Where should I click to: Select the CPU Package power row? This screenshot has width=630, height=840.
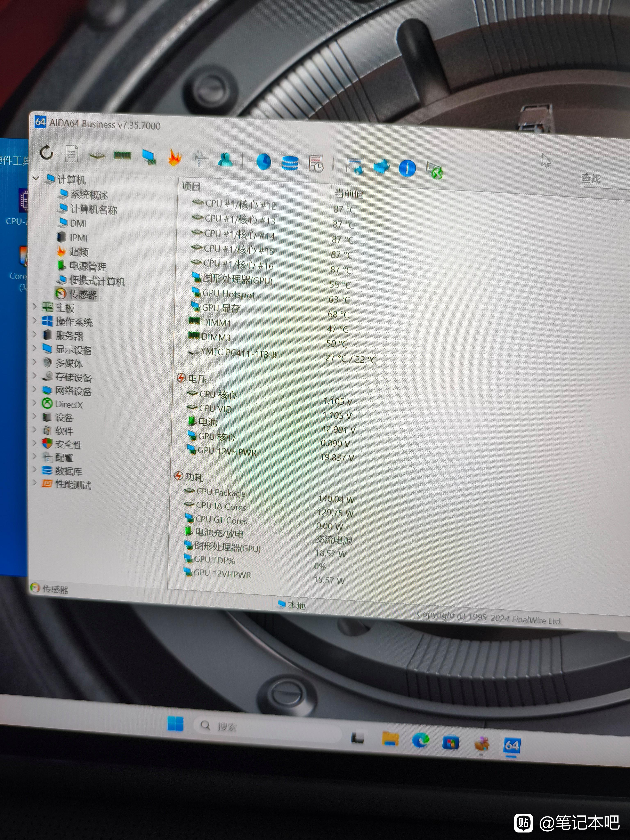pos(269,495)
